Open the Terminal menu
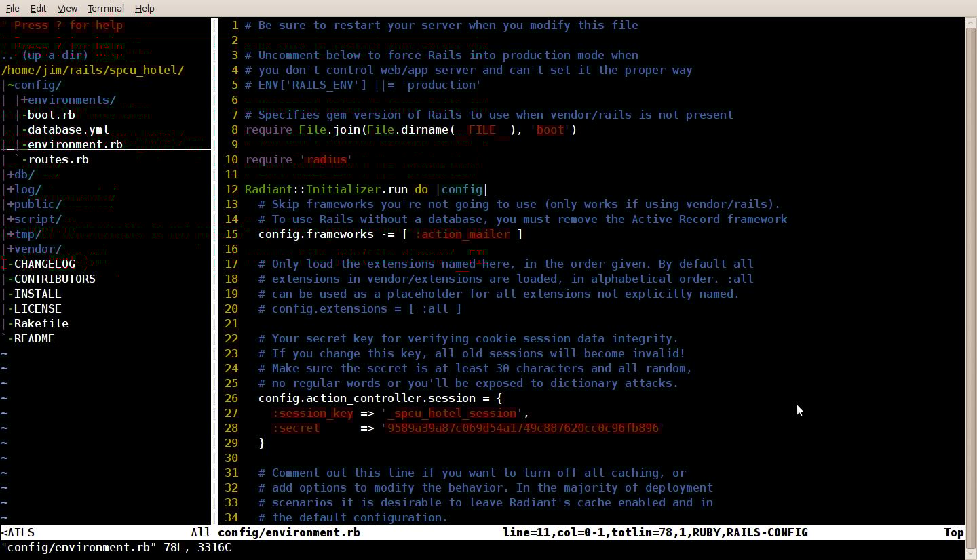977x560 pixels. pyautogui.click(x=105, y=8)
